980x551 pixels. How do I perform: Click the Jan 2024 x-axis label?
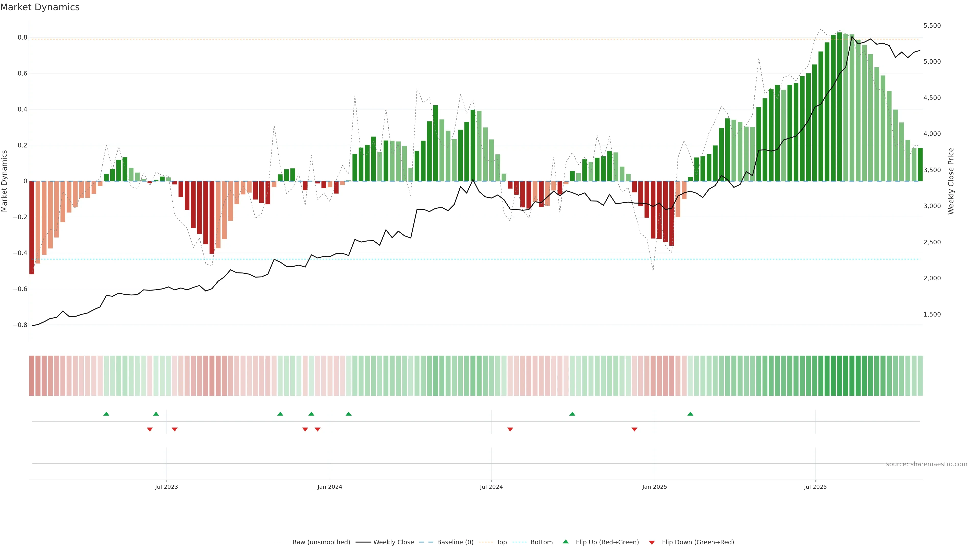[x=329, y=487]
